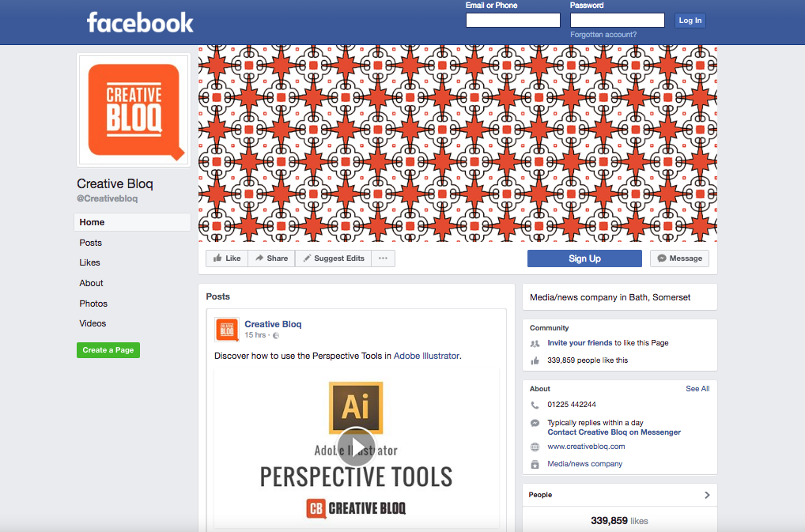
Task: Open the www.creativebloq.com link
Action: (586, 447)
